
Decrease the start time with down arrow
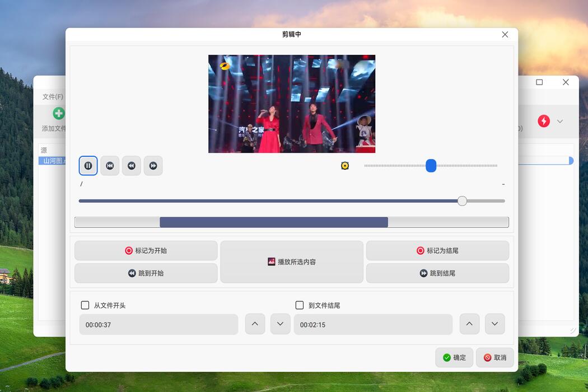click(x=280, y=324)
